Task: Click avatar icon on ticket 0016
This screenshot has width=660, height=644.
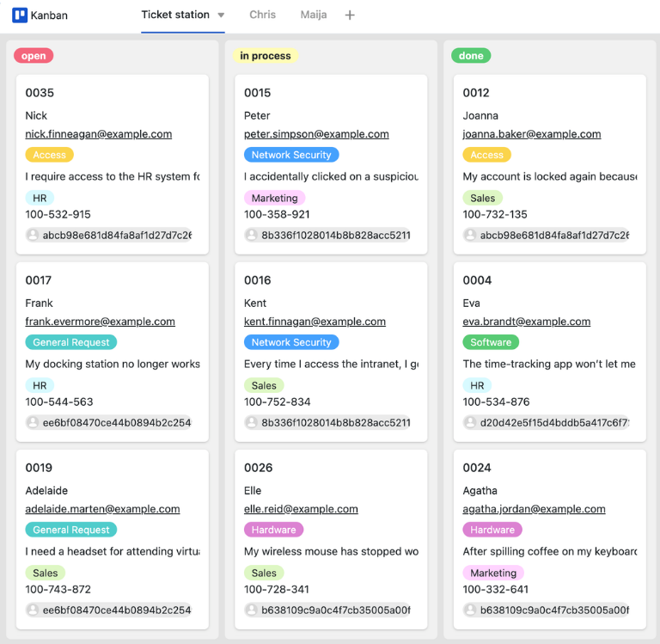Action: (x=252, y=422)
